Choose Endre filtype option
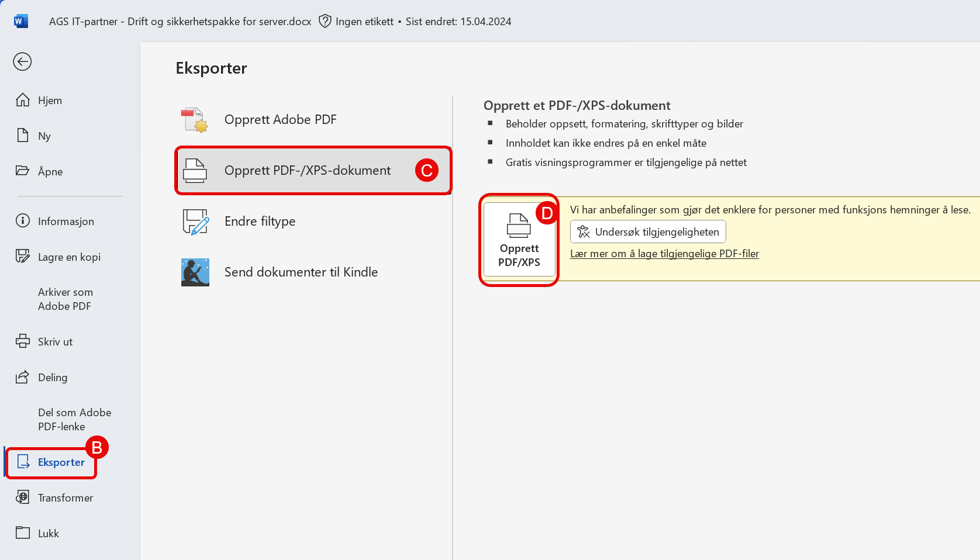 (x=313, y=222)
